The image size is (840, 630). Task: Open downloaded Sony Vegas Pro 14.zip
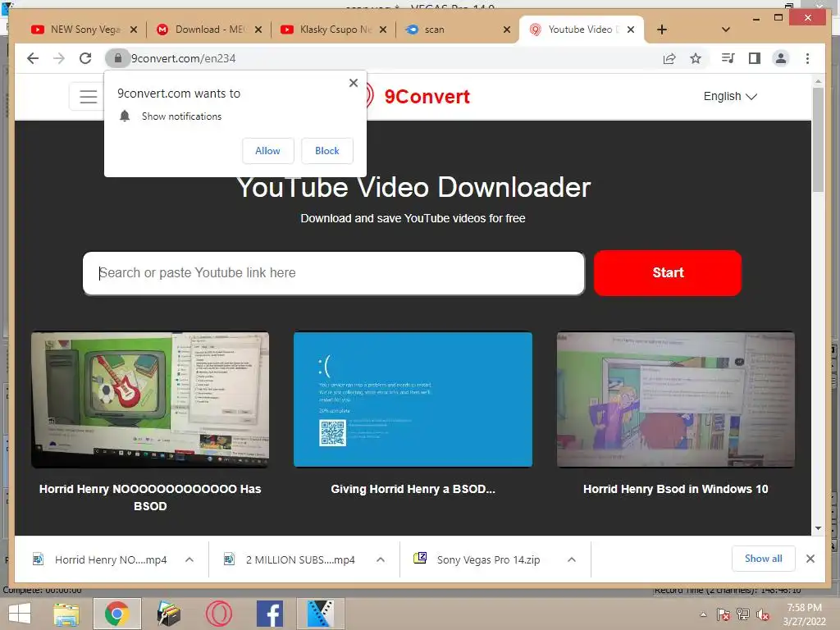[x=478, y=559]
